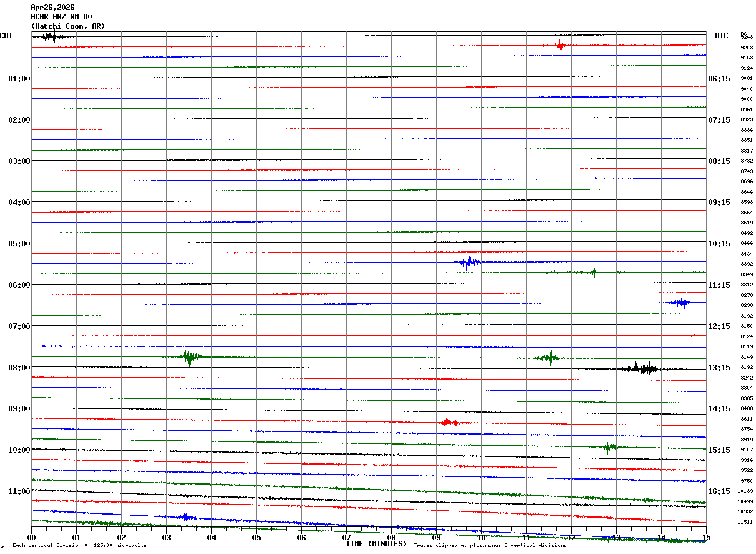Click minute axis tick label '12'
This screenshot has height=554, width=756.
tap(571, 538)
